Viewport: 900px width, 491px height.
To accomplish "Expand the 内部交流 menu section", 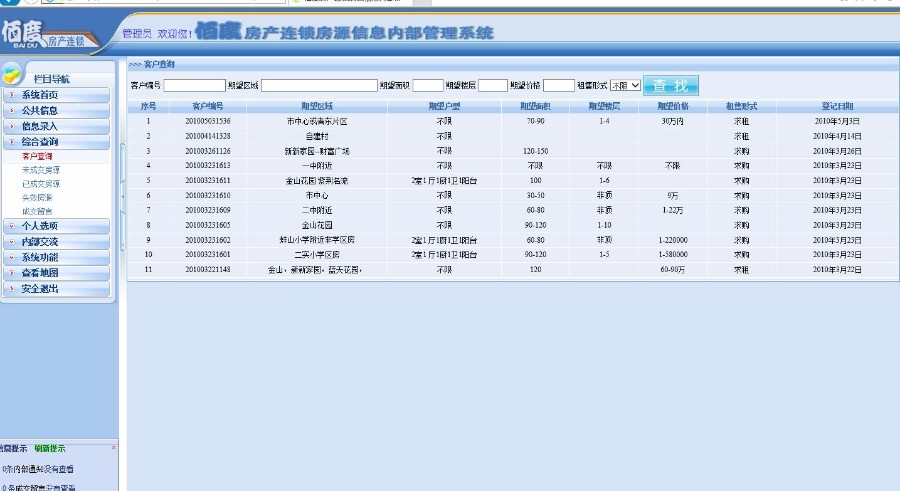I will tap(56, 242).
